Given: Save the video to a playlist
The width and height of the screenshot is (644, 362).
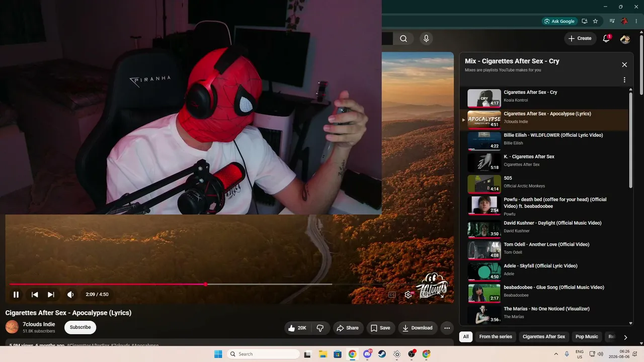Looking at the screenshot, I should (380, 328).
